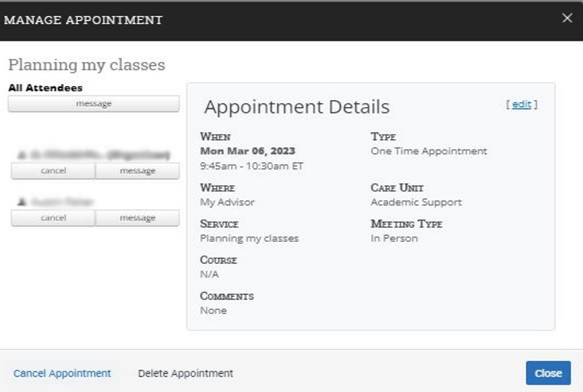Close the Manage Appointment dialog with the X

tap(567, 19)
